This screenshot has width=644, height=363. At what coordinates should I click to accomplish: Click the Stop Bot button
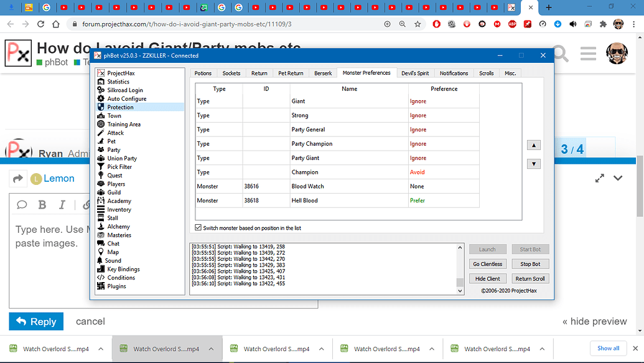click(x=530, y=264)
